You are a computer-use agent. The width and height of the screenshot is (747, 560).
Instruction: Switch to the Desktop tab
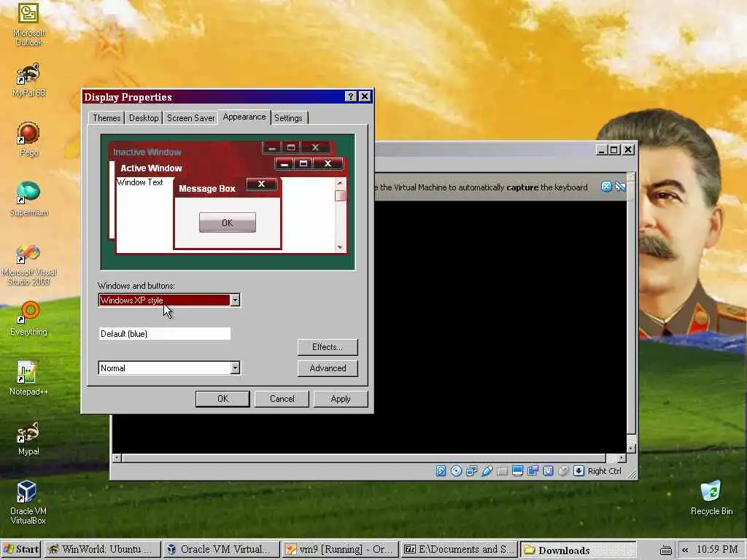pyautogui.click(x=144, y=118)
